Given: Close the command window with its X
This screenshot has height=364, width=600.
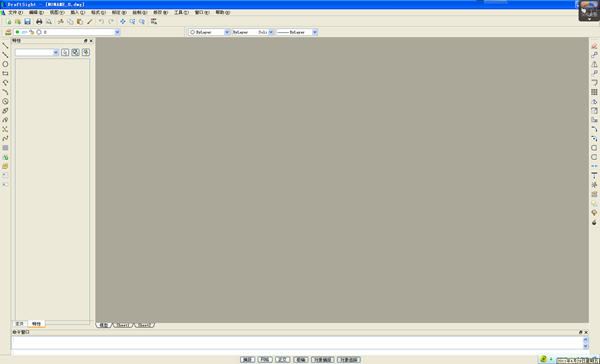Looking at the screenshot, I should tap(586, 332).
